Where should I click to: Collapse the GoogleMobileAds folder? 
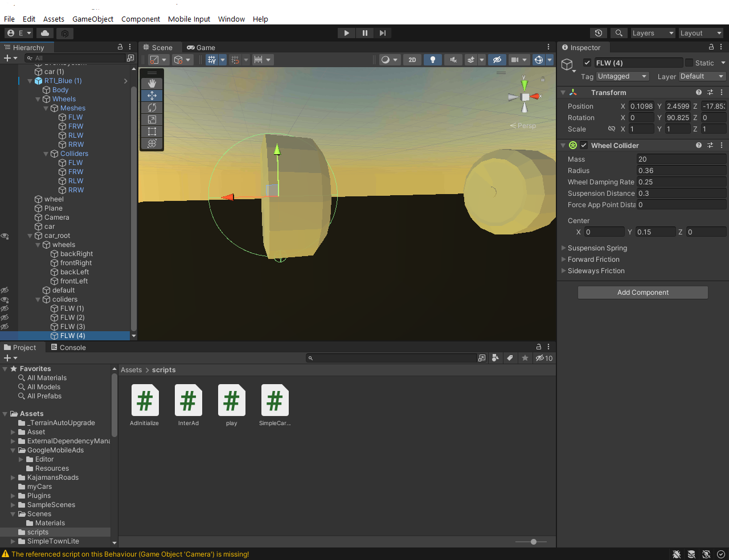(x=13, y=450)
